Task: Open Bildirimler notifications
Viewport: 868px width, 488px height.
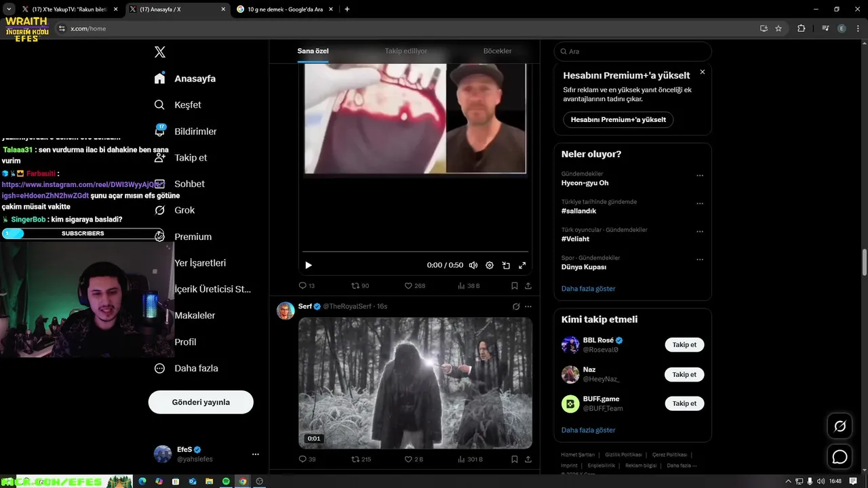Action: (185, 131)
